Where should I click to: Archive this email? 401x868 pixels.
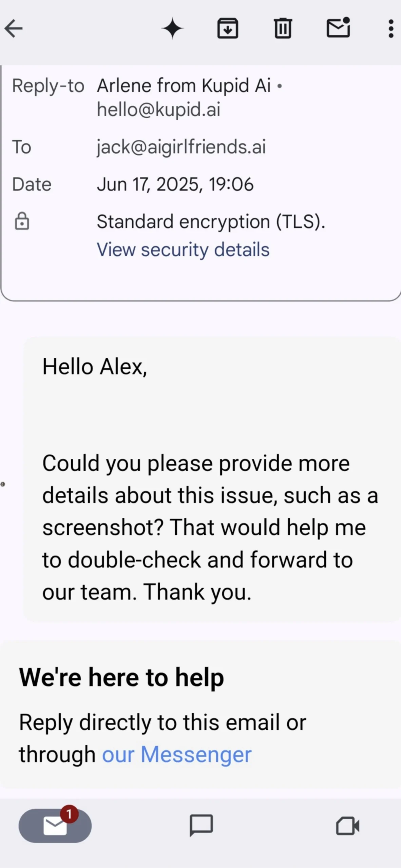tap(227, 28)
